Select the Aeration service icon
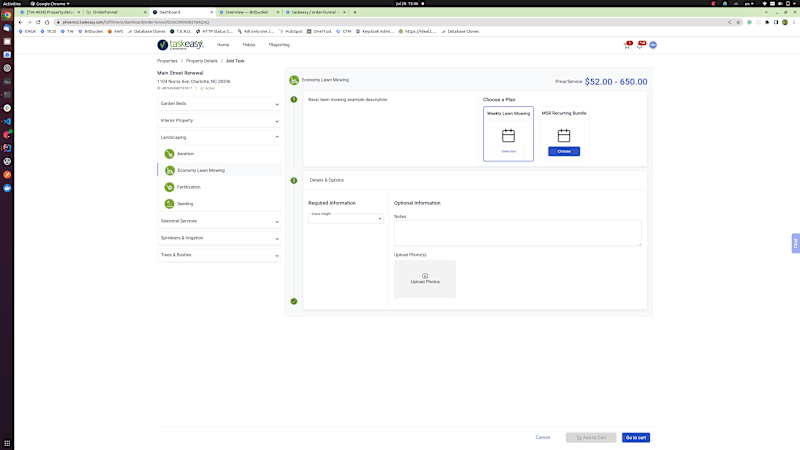800x450 pixels. pos(169,154)
